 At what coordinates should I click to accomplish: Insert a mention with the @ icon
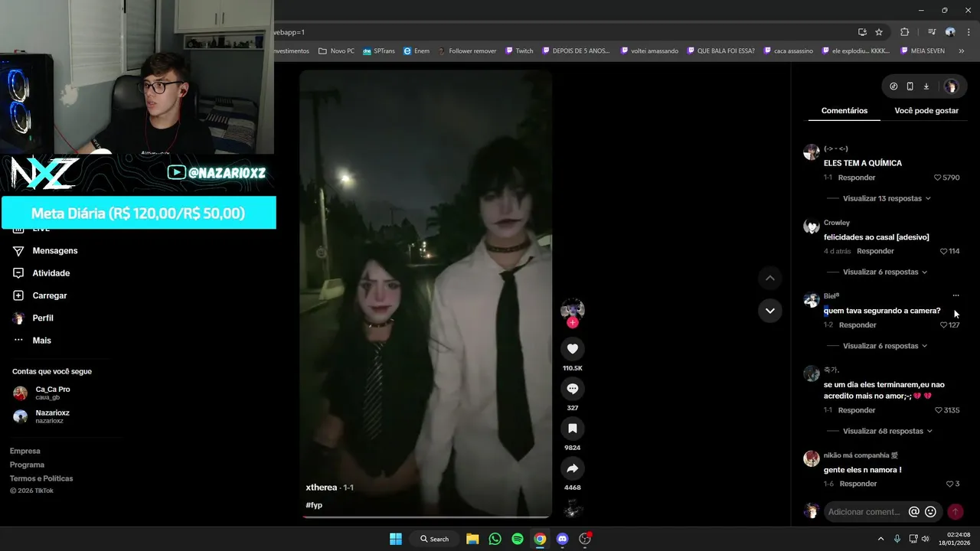(913, 511)
